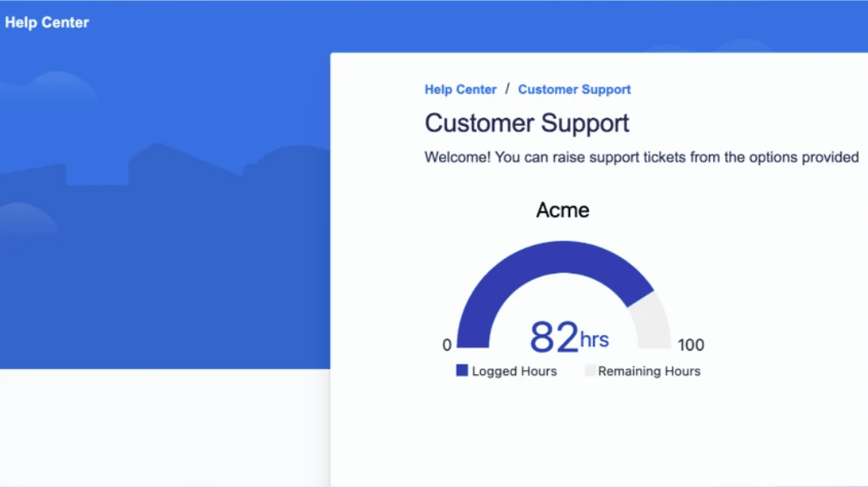Click the blue Logged Hours legend swatch
This screenshot has height=487, width=868.
point(462,371)
